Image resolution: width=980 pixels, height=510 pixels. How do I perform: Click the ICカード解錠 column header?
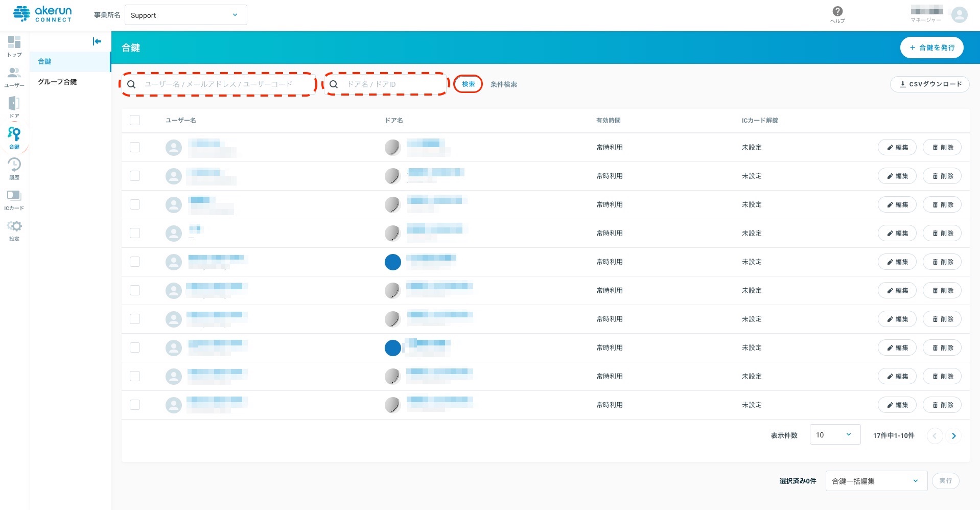(x=760, y=121)
